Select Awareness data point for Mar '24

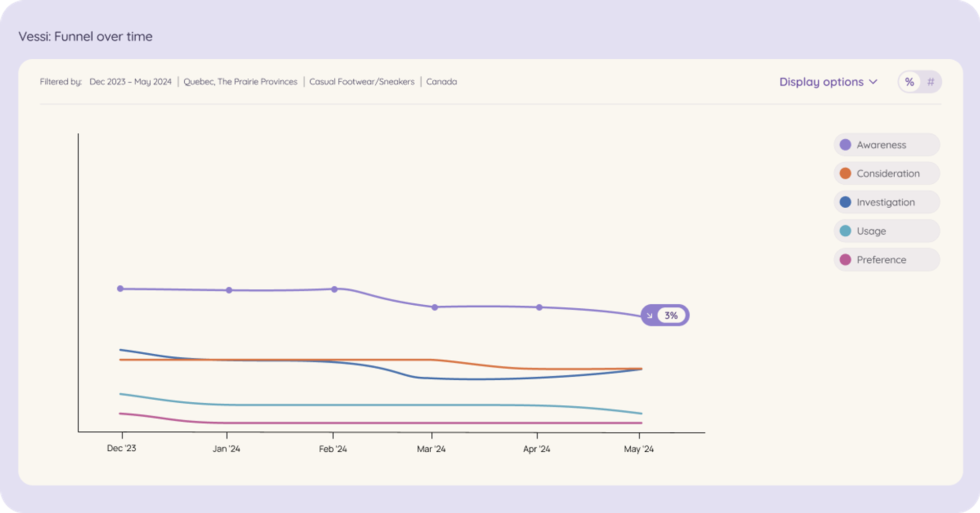pos(434,307)
